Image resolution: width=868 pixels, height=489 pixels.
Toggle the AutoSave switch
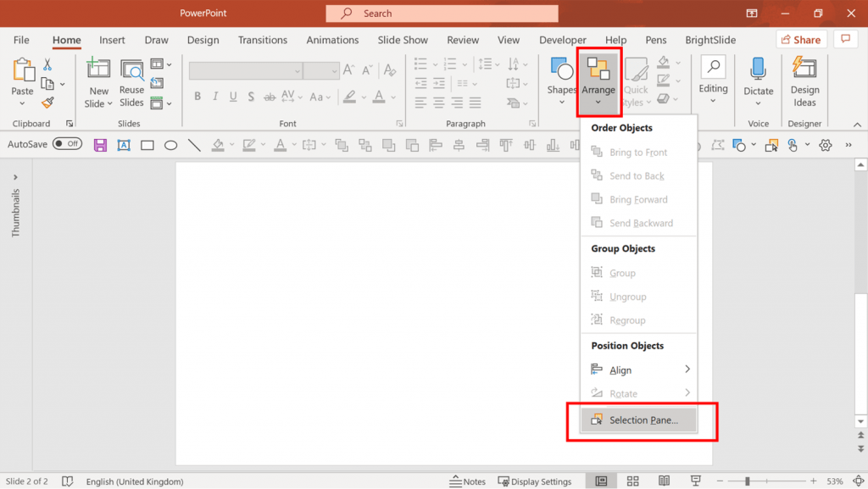68,144
